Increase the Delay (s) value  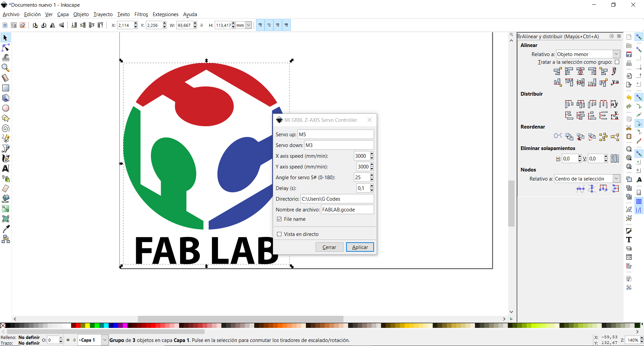pyautogui.click(x=372, y=186)
